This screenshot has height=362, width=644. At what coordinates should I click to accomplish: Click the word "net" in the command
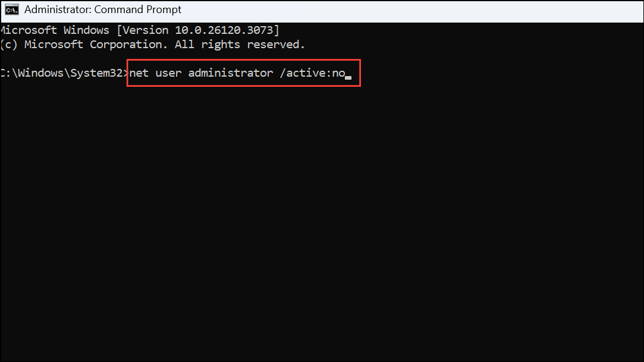(139, 73)
